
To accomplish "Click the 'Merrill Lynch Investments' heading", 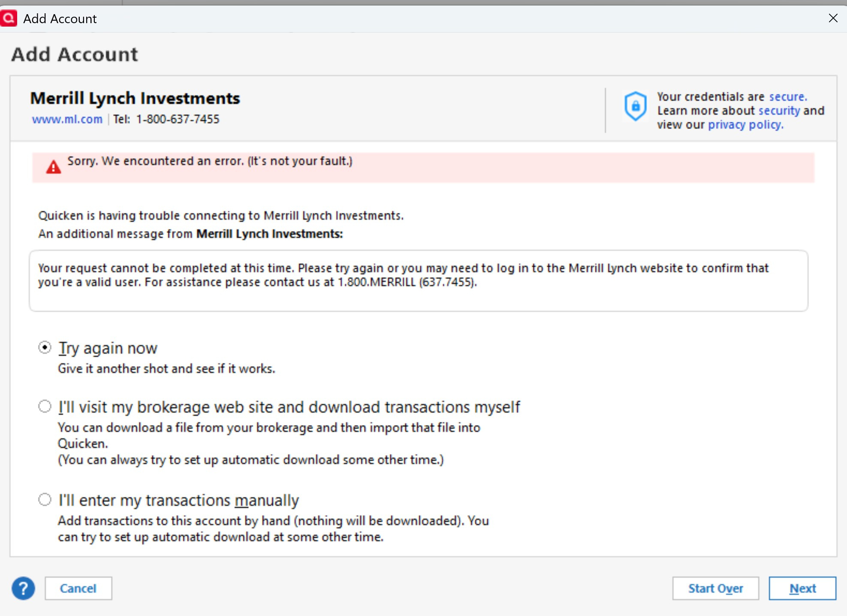I will 135,98.
